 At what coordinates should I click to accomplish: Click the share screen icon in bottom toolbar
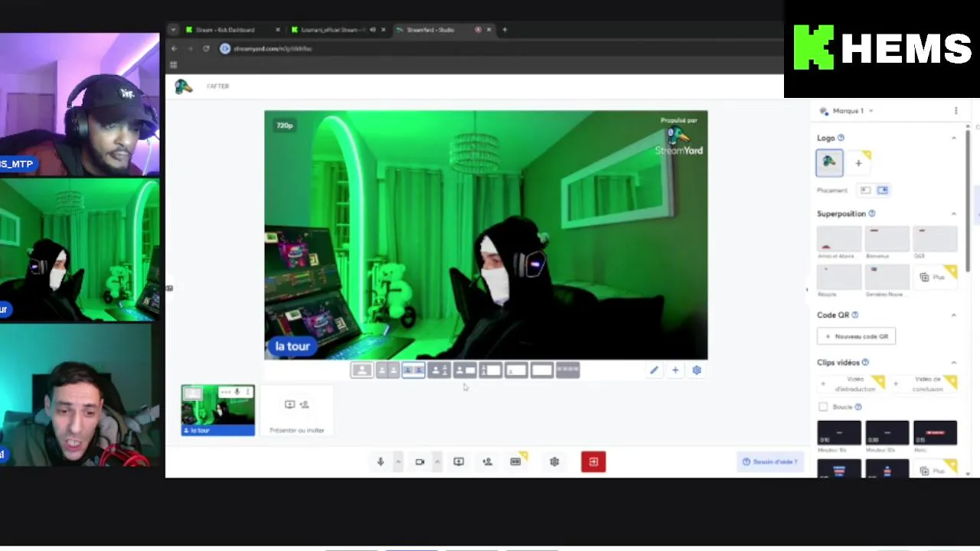coord(459,462)
